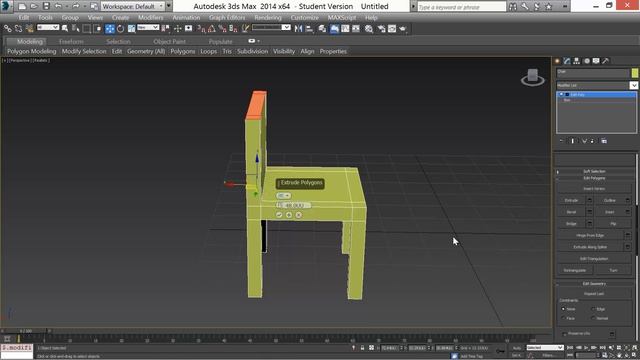
Task: Switch to the Hierarchy command panel tab
Action: 576,61
